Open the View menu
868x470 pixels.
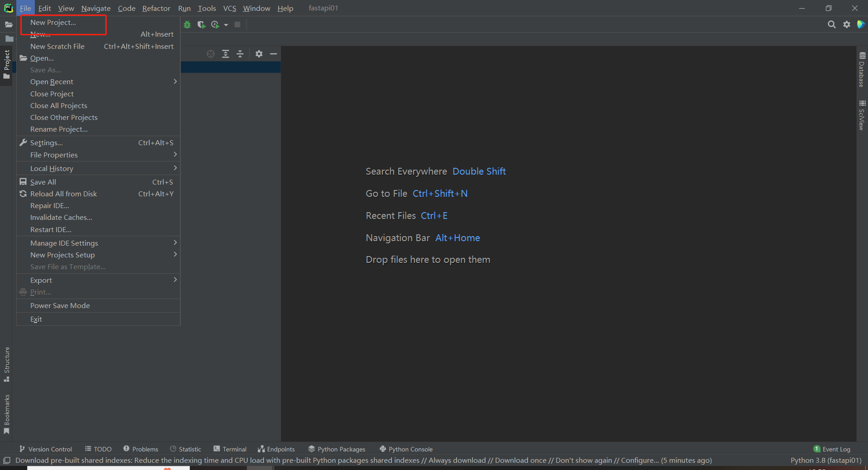[x=66, y=8]
